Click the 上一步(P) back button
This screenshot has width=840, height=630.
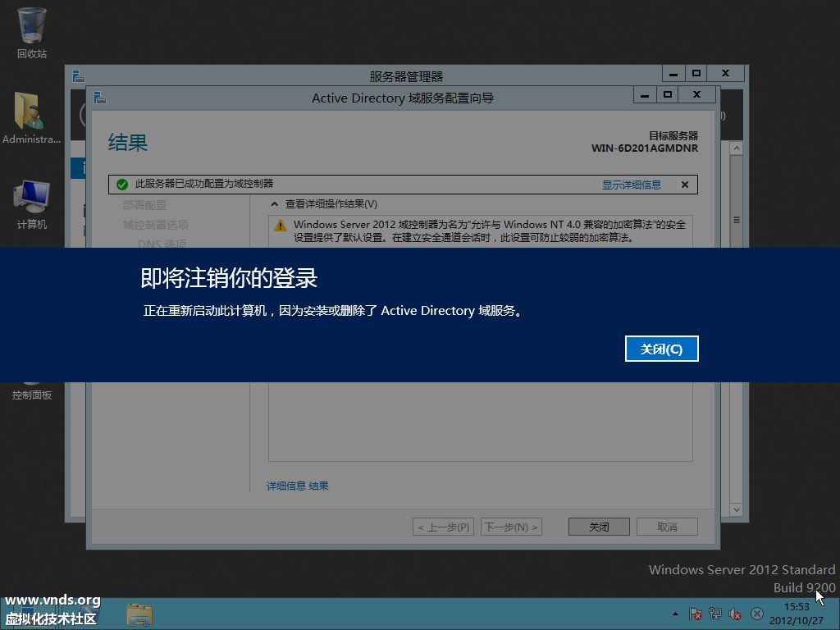pyautogui.click(x=443, y=527)
